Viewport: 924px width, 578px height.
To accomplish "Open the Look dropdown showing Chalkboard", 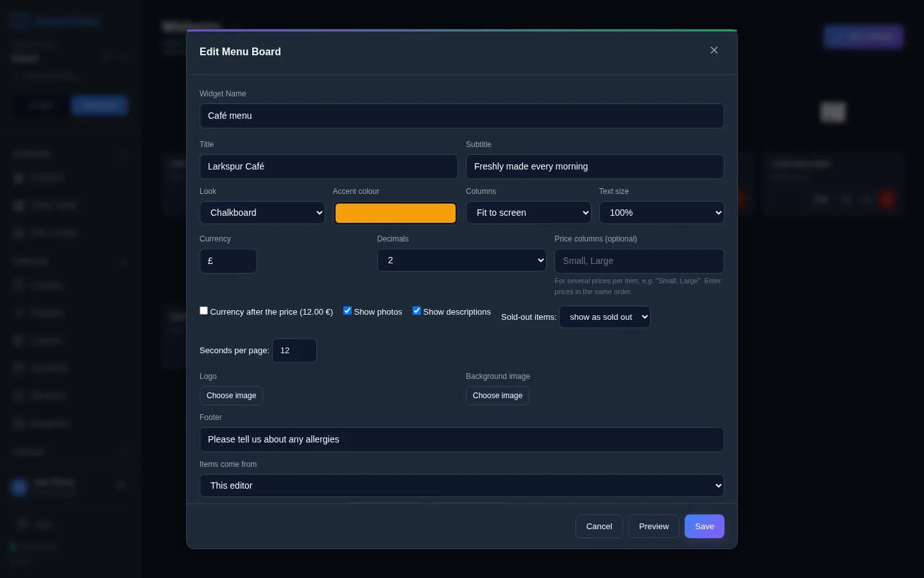I will coord(262,213).
